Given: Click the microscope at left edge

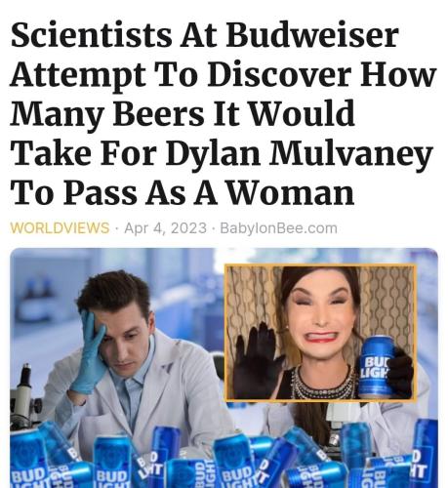Looking at the screenshot, I should (x=24, y=398).
